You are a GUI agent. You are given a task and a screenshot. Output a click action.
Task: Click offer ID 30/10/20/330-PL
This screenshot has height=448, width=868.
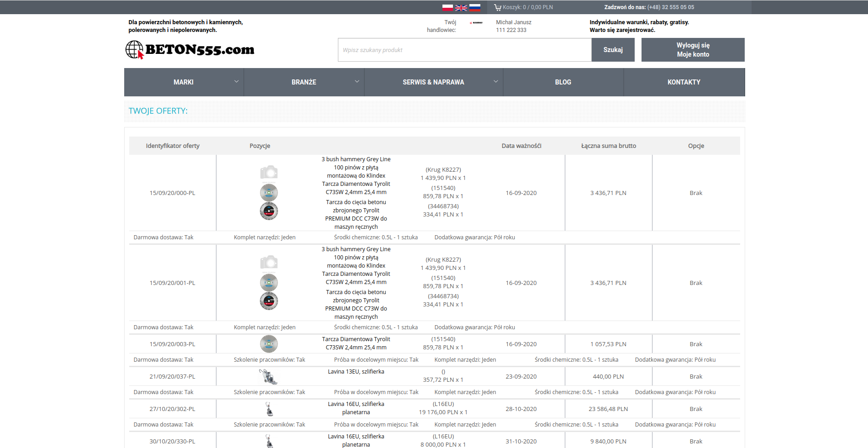172,442
